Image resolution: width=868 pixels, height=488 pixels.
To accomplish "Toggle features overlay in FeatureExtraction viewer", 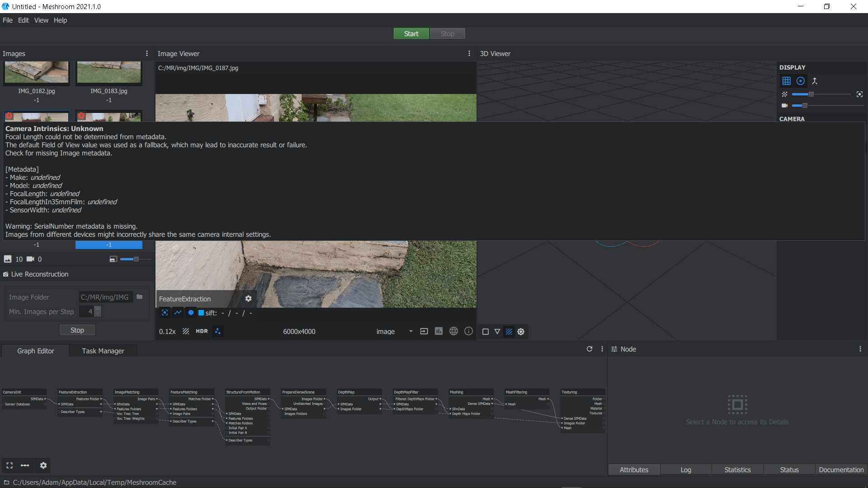I will click(165, 313).
